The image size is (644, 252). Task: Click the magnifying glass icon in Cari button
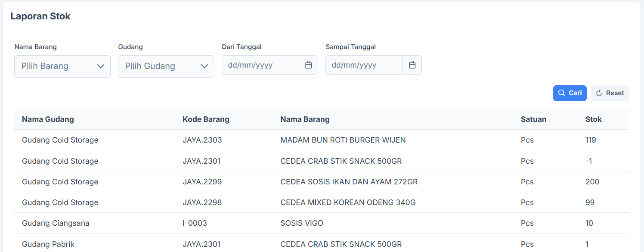[561, 93]
